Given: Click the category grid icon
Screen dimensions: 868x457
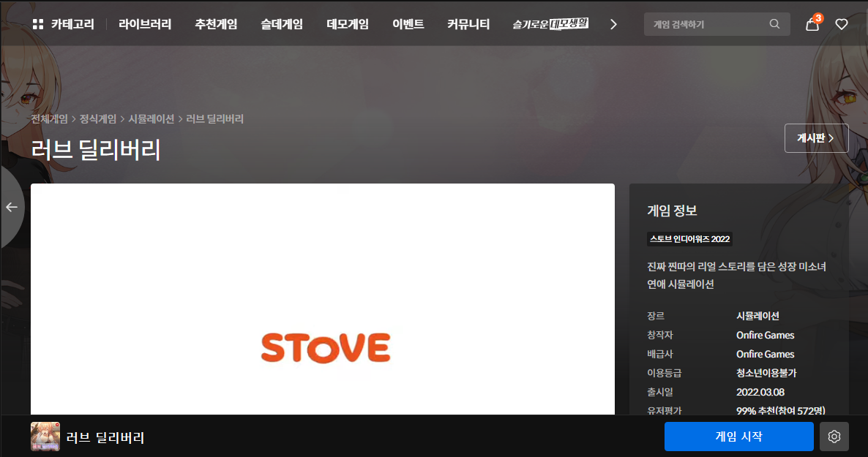Looking at the screenshot, I should (x=38, y=24).
